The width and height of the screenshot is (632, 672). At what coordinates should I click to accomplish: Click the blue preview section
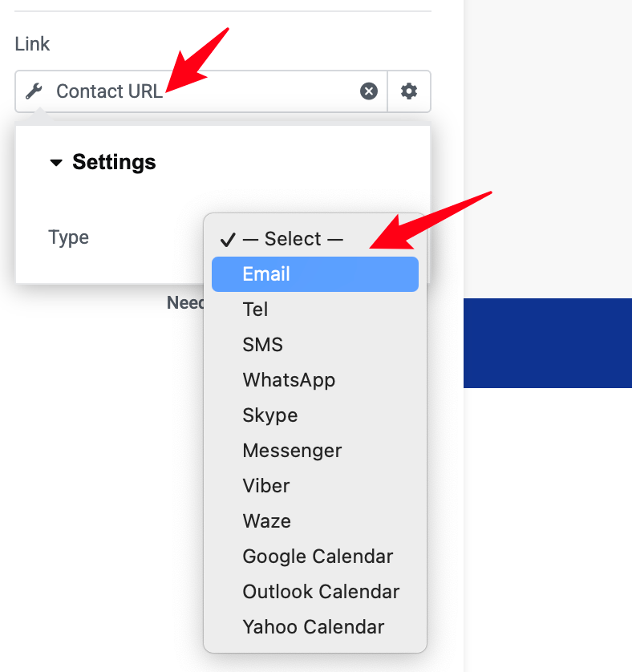click(548, 343)
